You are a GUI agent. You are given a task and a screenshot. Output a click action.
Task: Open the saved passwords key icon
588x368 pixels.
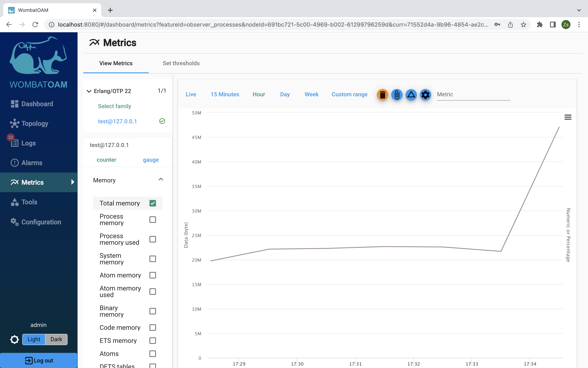coord(497,25)
